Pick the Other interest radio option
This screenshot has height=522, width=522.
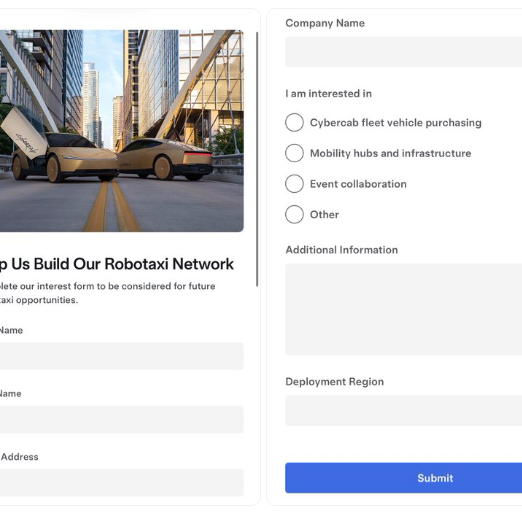[x=294, y=214]
